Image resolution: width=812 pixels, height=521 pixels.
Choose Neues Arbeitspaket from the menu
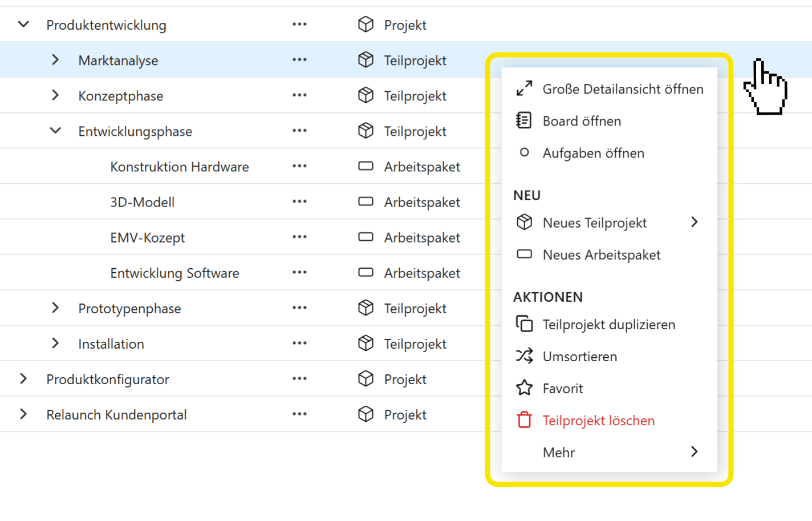601,255
